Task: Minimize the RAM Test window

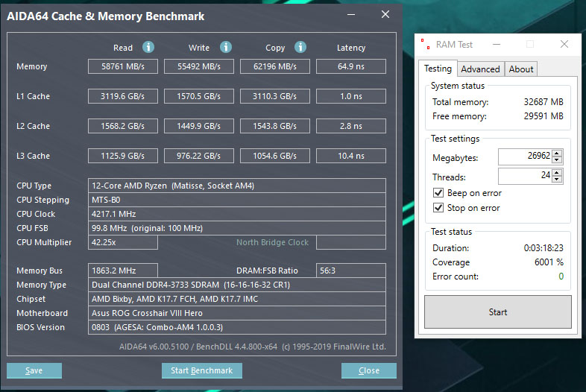Action: coord(497,44)
